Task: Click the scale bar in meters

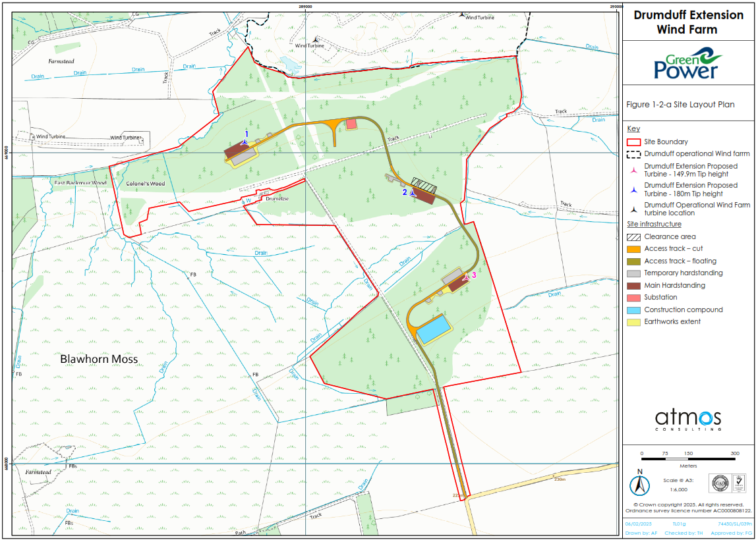Action: 687,458
